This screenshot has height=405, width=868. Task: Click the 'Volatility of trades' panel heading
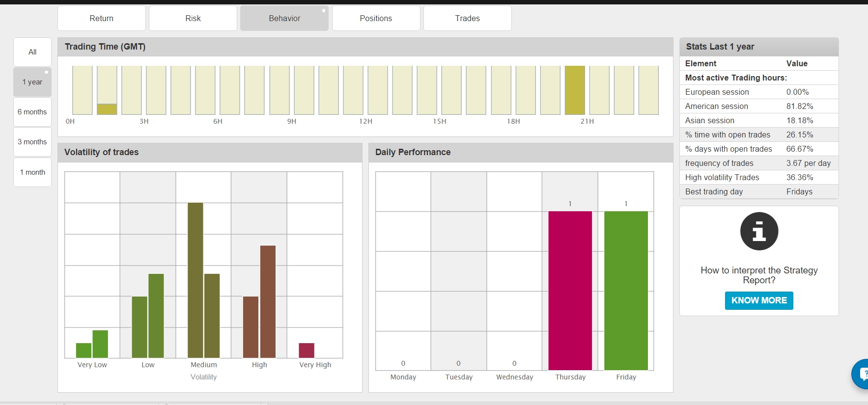pos(102,152)
